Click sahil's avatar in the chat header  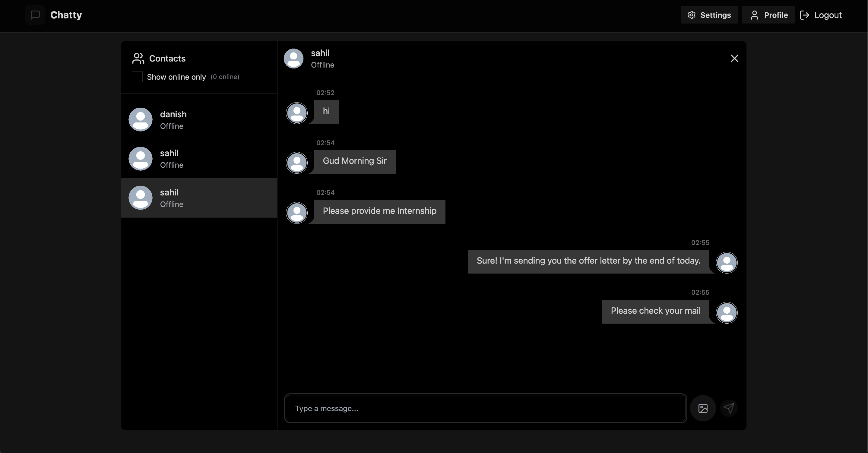coord(293,58)
